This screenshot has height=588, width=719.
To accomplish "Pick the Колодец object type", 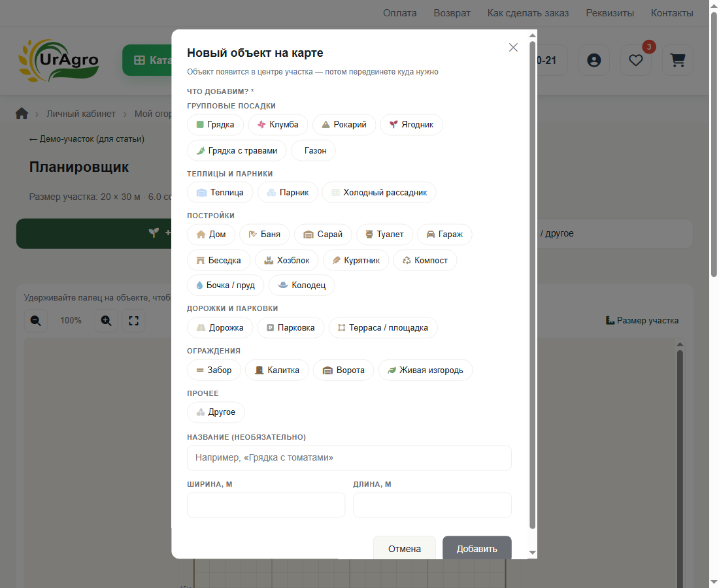I will pos(302,285).
